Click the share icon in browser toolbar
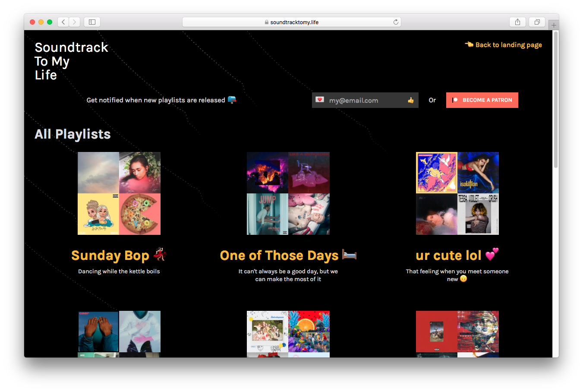583x392 pixels. (x=517, y=22)
